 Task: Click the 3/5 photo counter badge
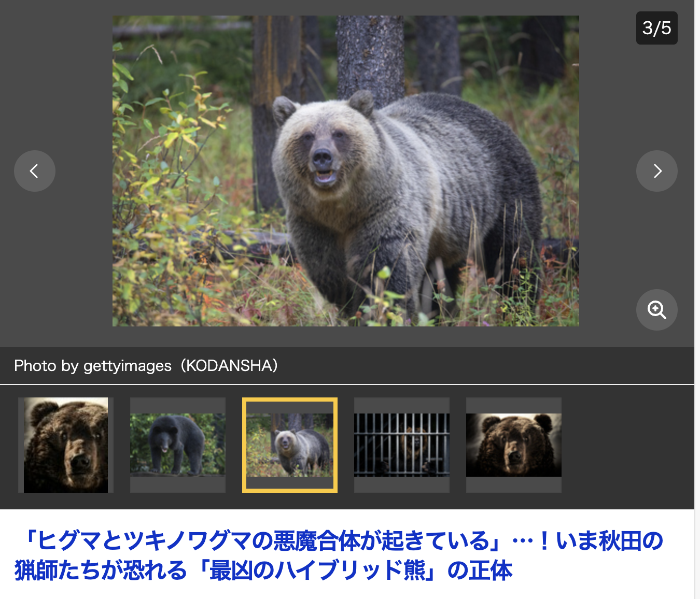point(657,28)
